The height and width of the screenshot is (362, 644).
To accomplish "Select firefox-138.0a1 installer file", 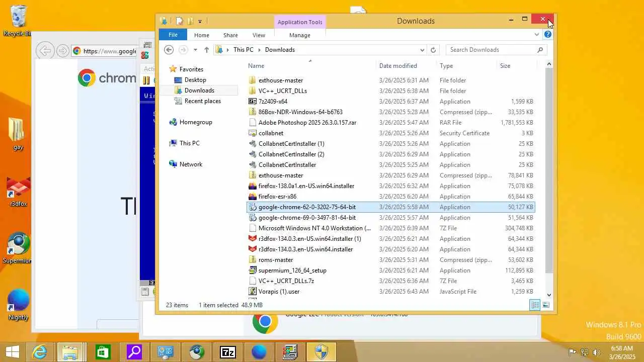I will (x=390, y=186).
